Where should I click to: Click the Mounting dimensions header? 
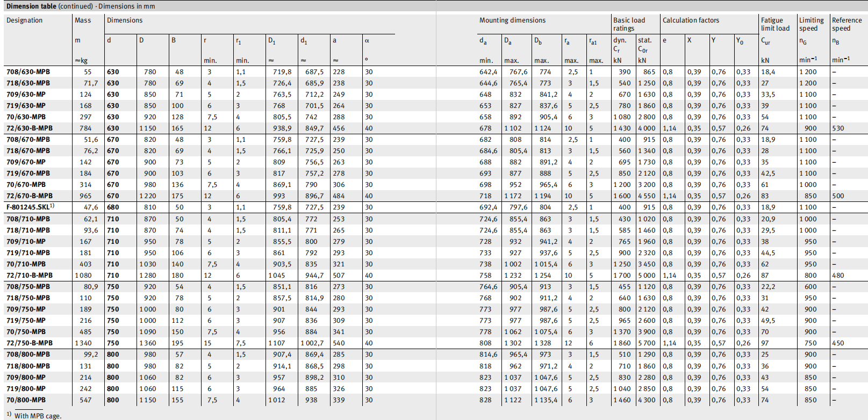point(512,20)
